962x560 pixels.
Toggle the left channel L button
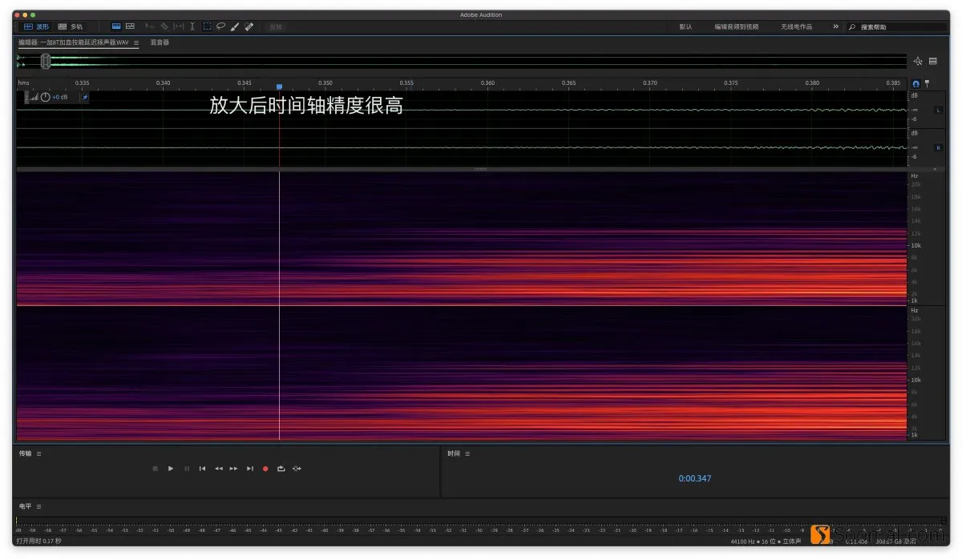tap(938, 110)
